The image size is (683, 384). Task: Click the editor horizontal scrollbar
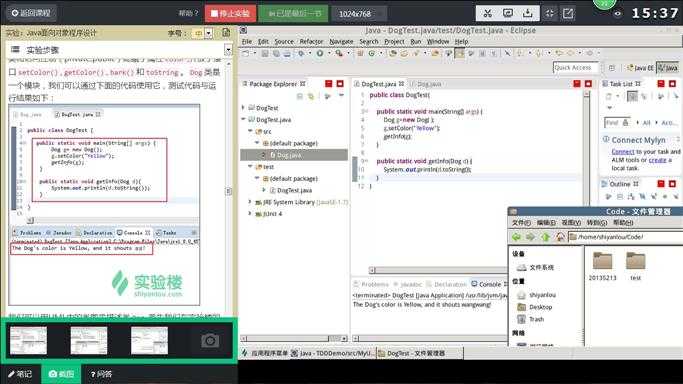(438, 270)
